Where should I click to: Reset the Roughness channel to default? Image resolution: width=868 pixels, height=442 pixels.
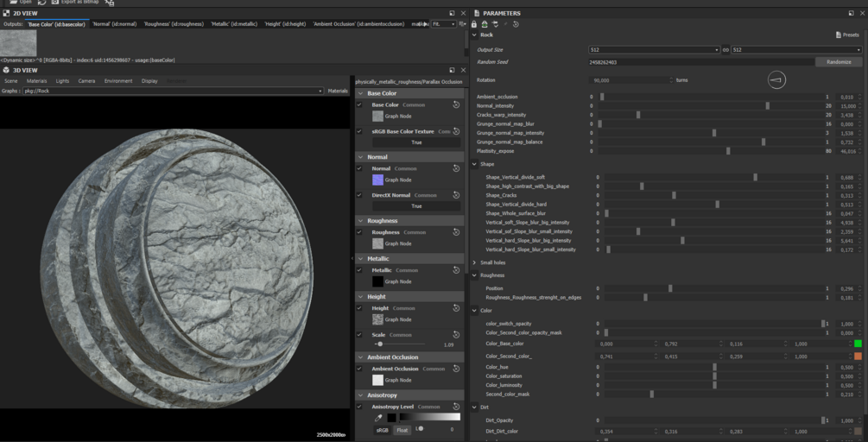(456, 232)
